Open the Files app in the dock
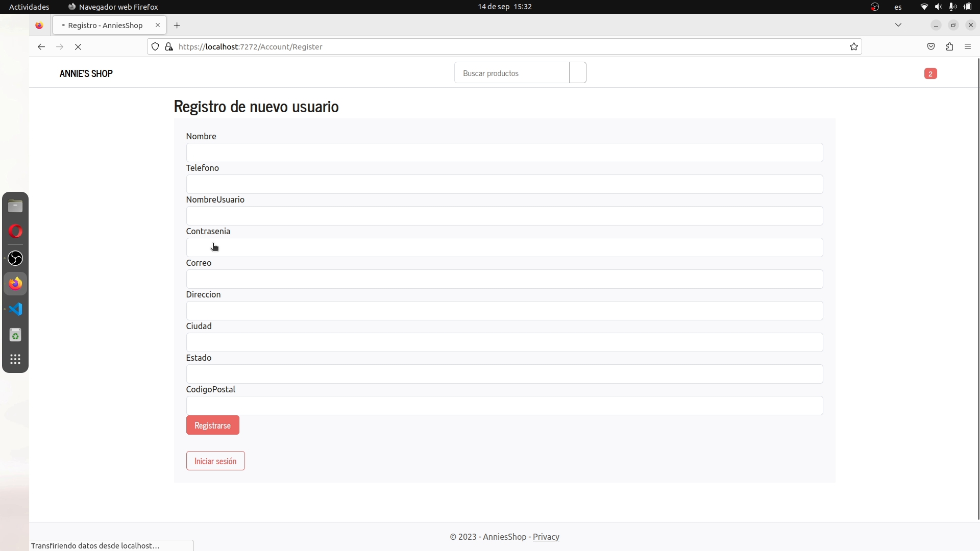 click(15, 206)
